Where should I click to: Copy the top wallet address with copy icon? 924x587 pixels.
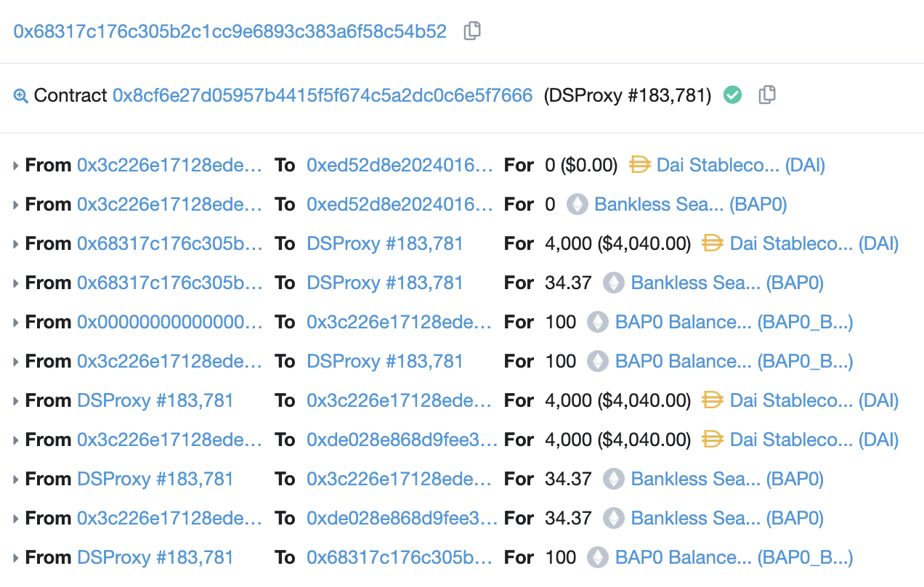[x=472, y=31]
